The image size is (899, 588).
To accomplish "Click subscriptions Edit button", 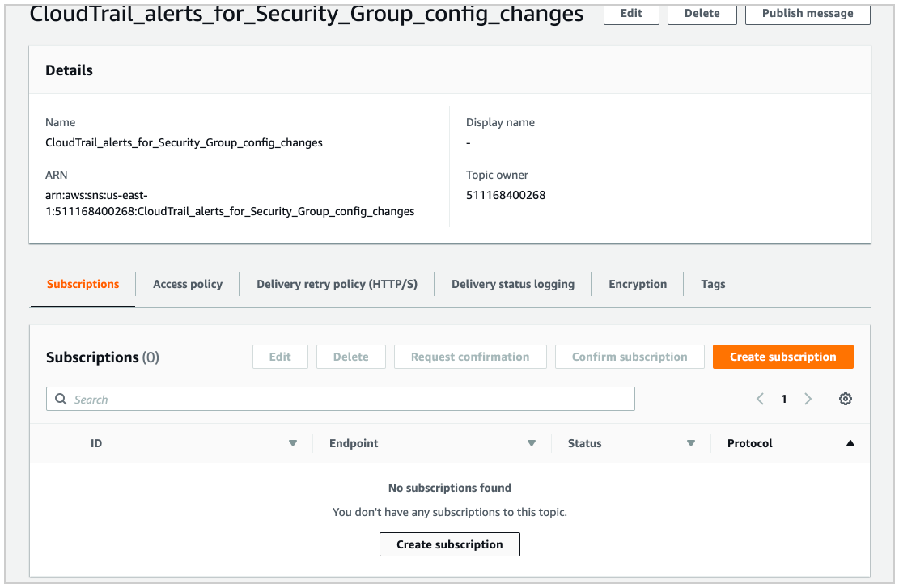I will pyautogui.click(x=280, y=357).
